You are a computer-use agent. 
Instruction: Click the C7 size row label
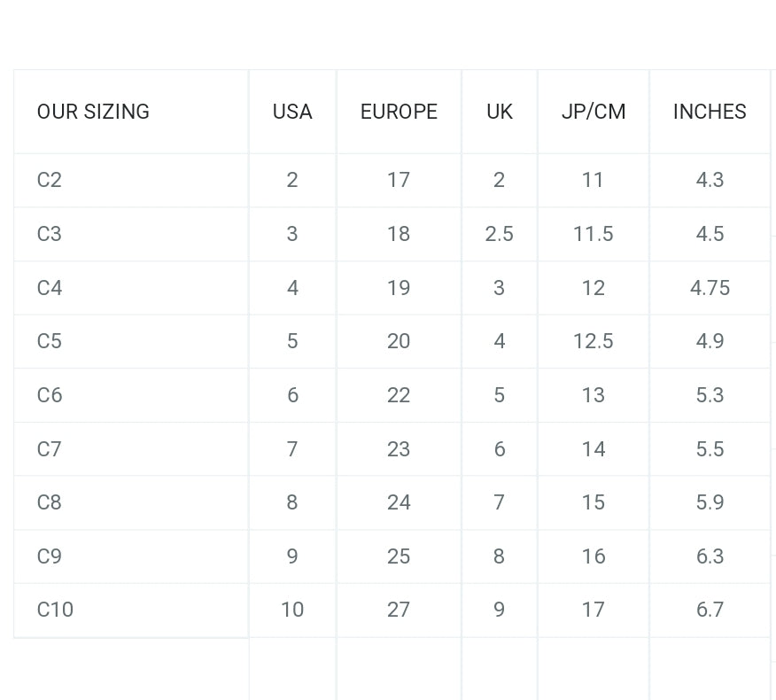[50, 449]
